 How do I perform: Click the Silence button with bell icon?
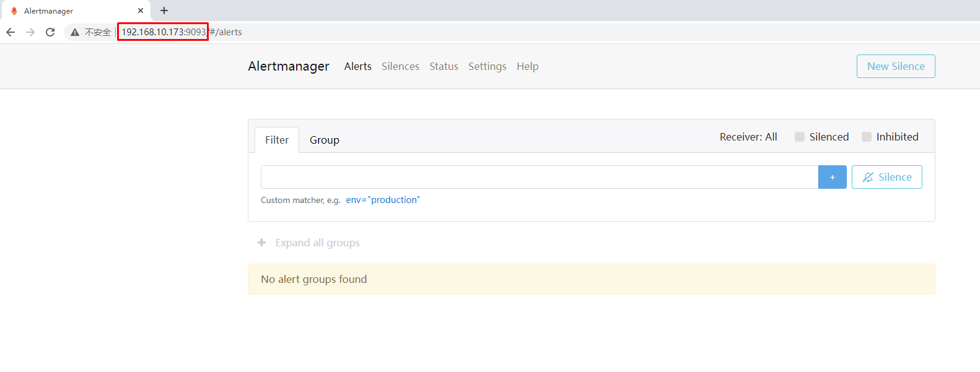click(887, 177)
